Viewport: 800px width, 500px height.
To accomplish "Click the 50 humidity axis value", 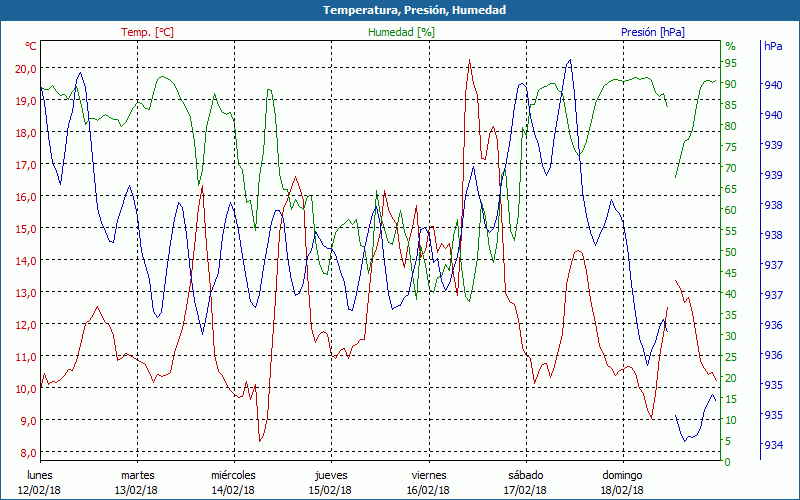I will coord(731,252).
